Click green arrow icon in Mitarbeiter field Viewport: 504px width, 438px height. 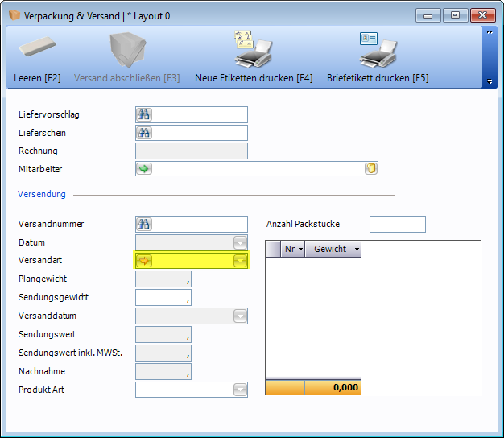click(x=144, y=169)
